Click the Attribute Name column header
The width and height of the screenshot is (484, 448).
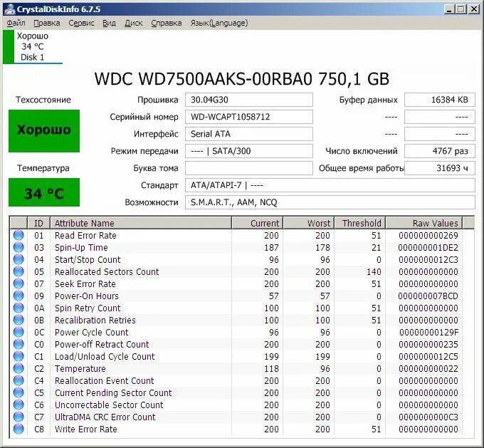click(x=141, y=223)
